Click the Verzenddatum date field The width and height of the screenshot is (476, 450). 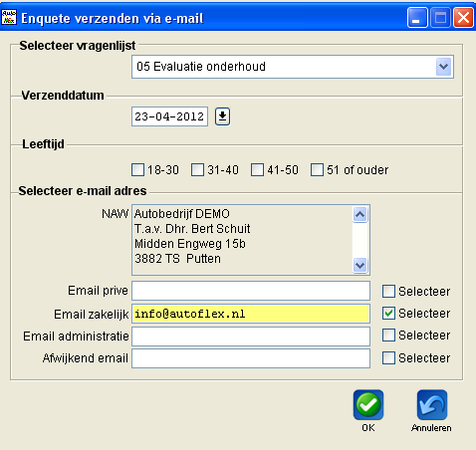click(169, 116)
